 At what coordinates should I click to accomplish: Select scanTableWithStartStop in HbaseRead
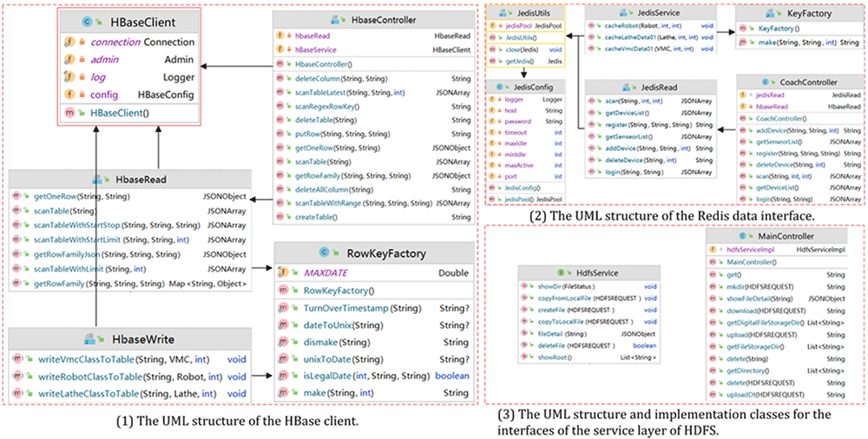pyautogui.click(x=117, y=226)
